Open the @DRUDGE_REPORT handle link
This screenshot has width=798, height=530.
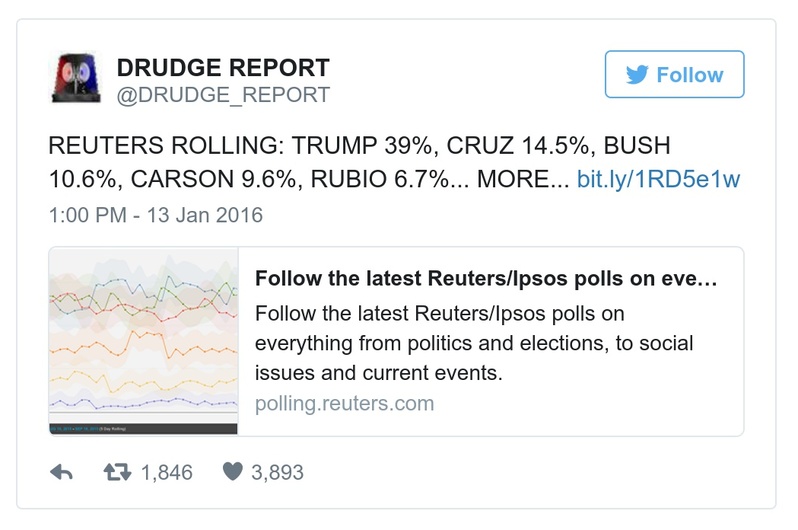[x=223, y=95]
